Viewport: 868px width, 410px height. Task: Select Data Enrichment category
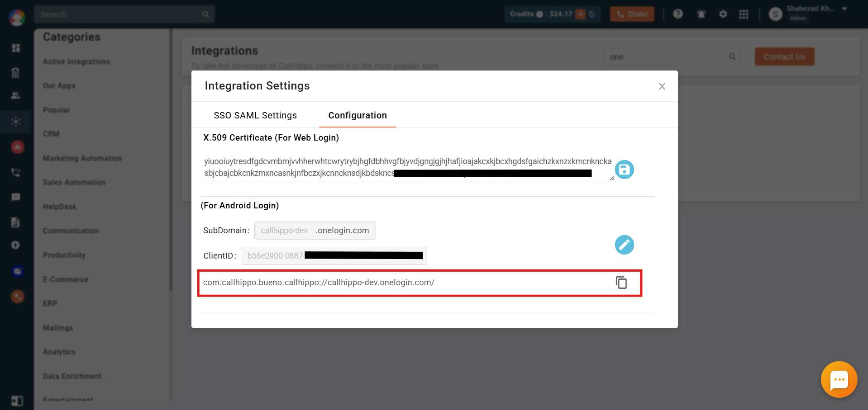click(72, 376)
